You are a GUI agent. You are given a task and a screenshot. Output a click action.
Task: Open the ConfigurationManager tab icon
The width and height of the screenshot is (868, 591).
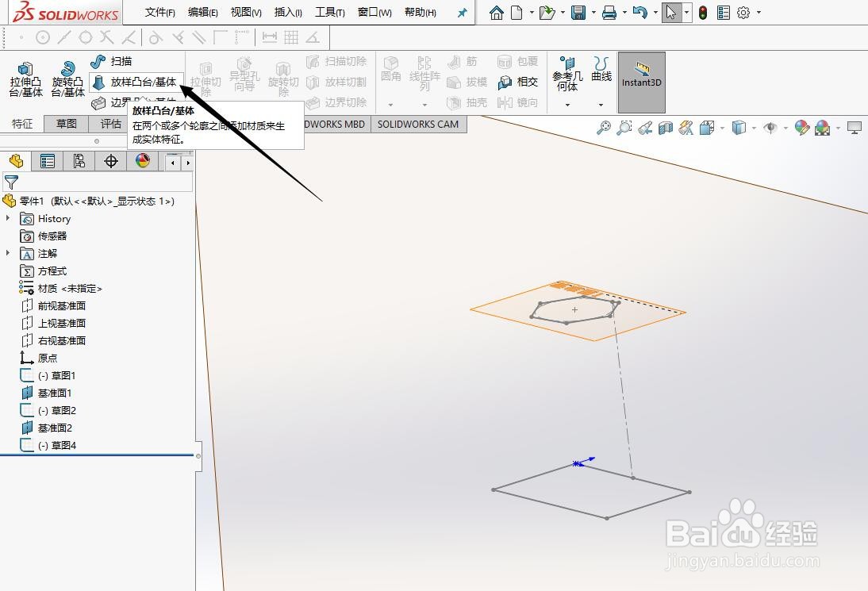click(x=79, y=161)
